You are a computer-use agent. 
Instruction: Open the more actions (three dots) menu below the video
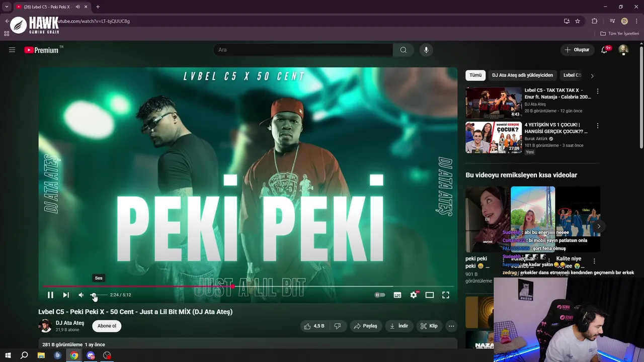click(451, 326)
